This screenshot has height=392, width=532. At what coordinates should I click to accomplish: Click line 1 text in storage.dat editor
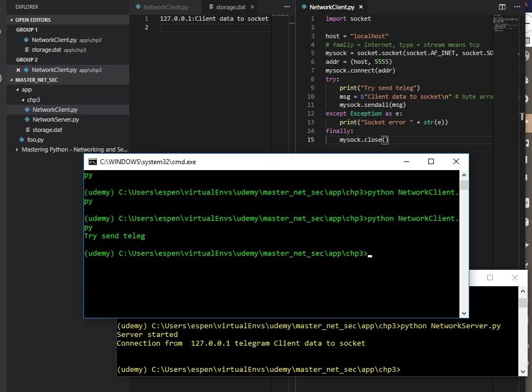[x=214, y=19]
